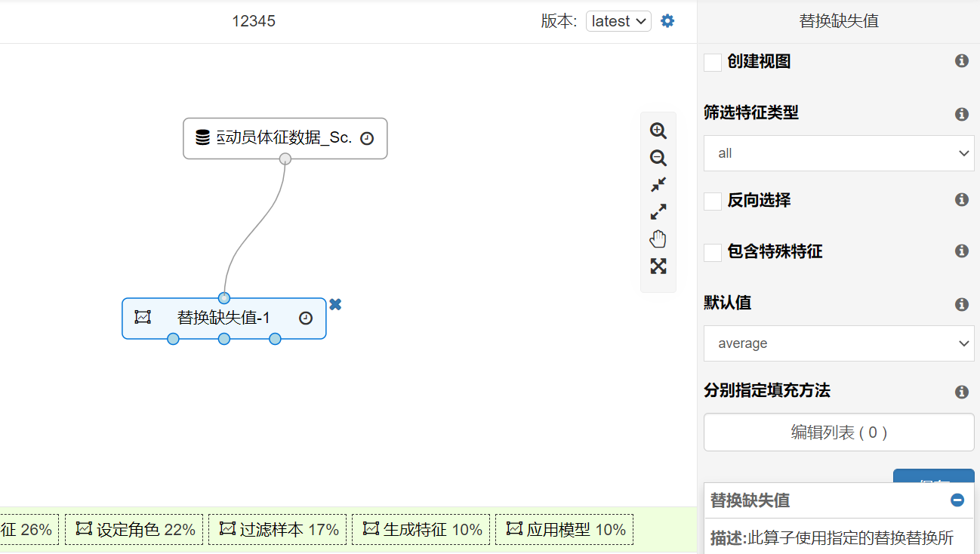Toggle the 反向选择 checkbox
Image resolution: width=980 pixels, height=554 pixels.
(713, 202)
